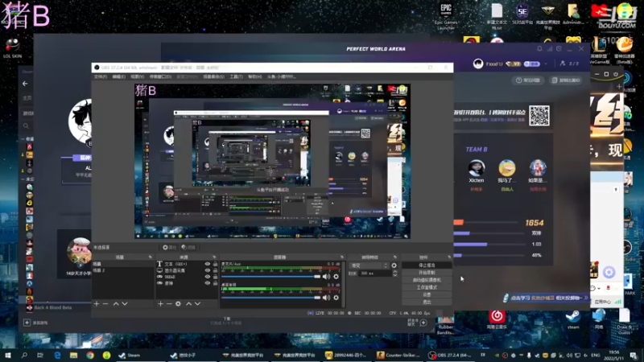This screenshot has height=362, width=644.
Task: Add a new scene with the plus icon
Action: point(97,304)
